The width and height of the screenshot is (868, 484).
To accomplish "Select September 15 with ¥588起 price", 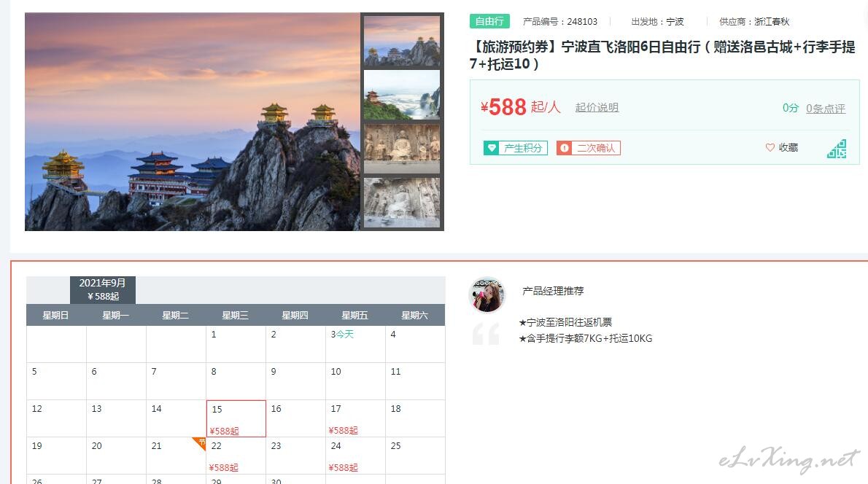I will 236,418.
